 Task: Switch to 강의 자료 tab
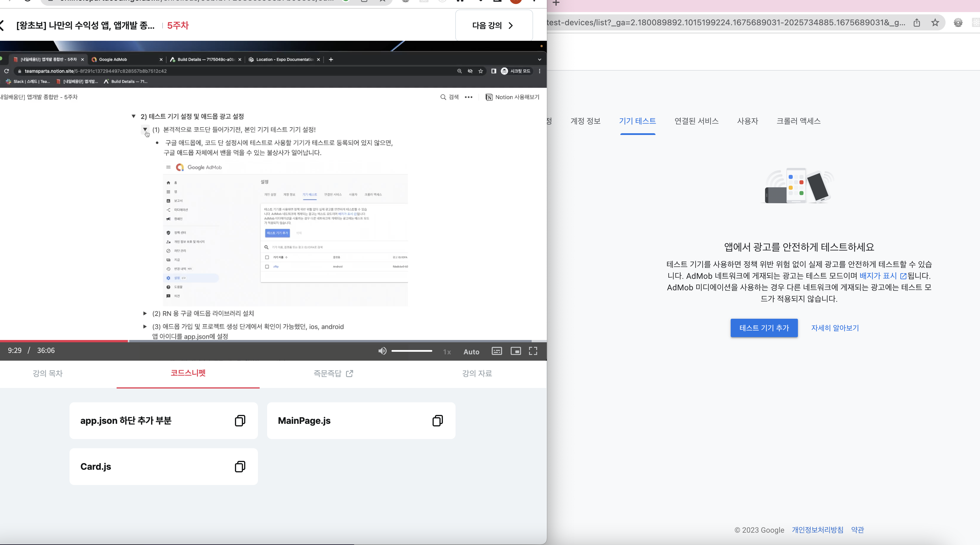[x=477, y=373]
